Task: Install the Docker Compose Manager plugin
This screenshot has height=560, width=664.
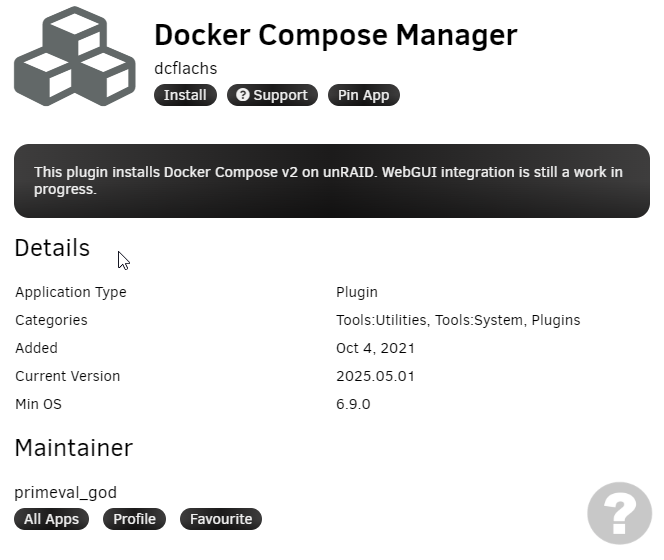Action: click(x=185, y=95)
